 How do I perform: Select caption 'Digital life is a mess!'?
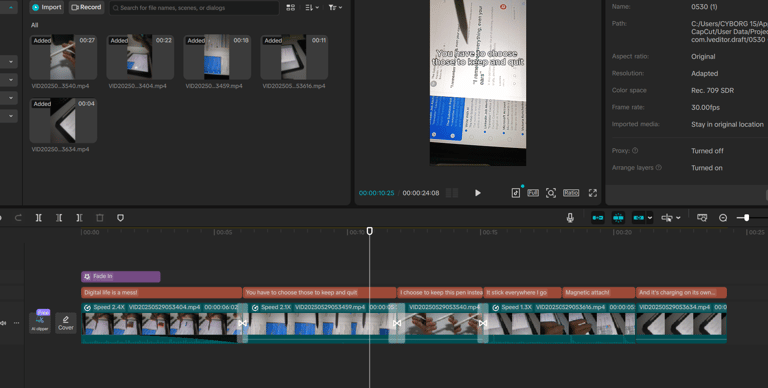point(162,292)
